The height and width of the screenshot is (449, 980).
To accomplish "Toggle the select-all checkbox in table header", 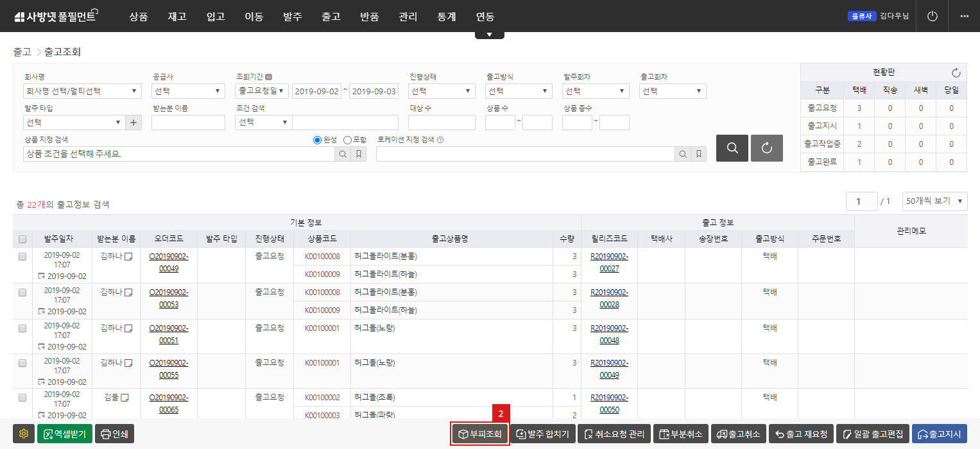I will pyautogui.click(x=22, y=239).
